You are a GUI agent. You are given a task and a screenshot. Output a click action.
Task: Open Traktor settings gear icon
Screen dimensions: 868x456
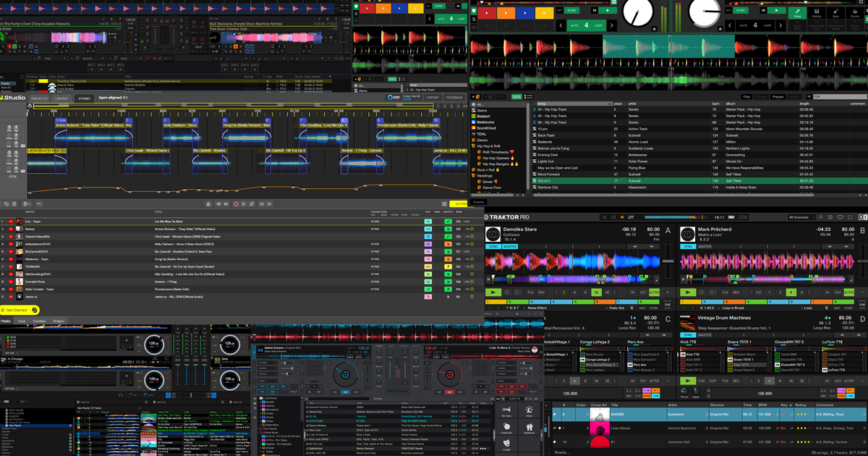830,217
